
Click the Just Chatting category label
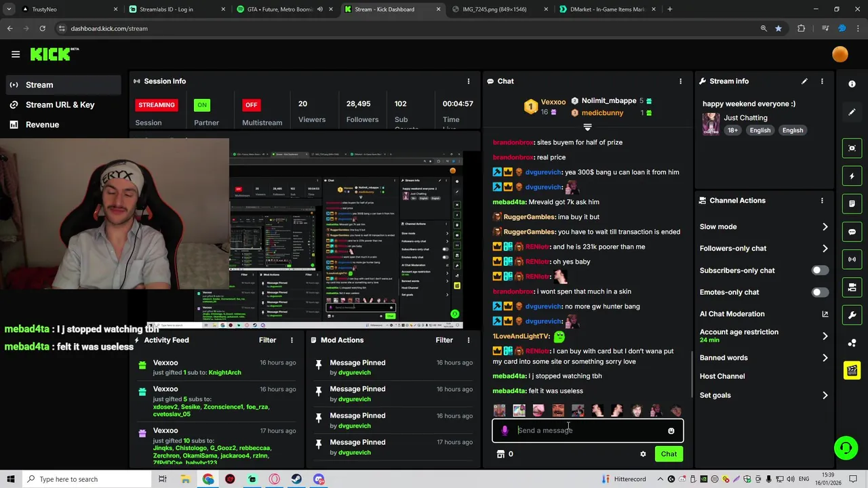745,118
